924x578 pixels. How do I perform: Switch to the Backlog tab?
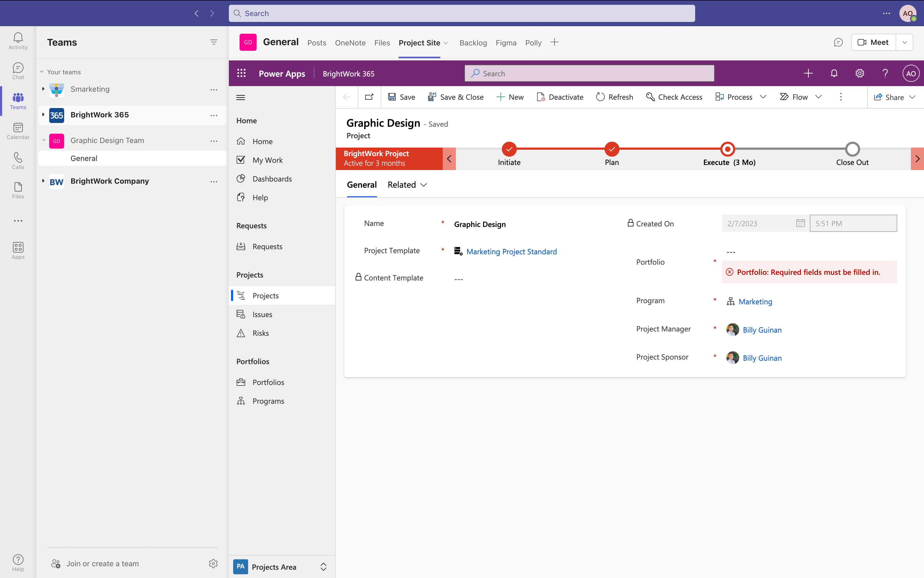coord(473,43)
